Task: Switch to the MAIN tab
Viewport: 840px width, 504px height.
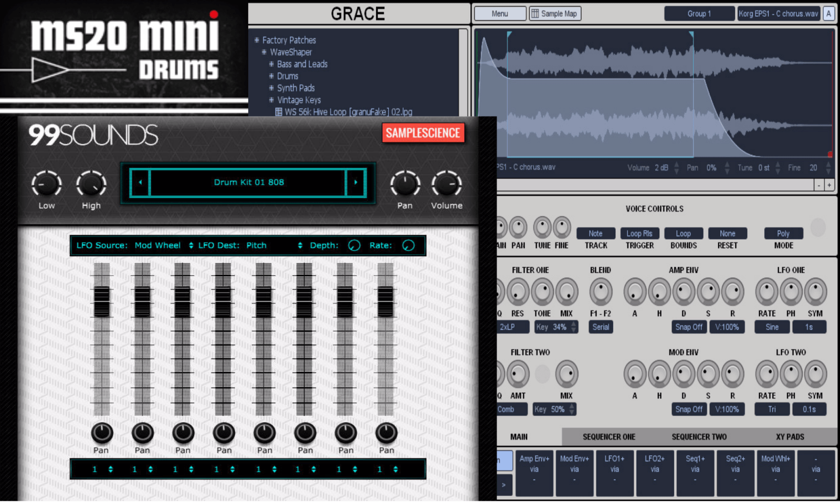Action: [519, 437]
